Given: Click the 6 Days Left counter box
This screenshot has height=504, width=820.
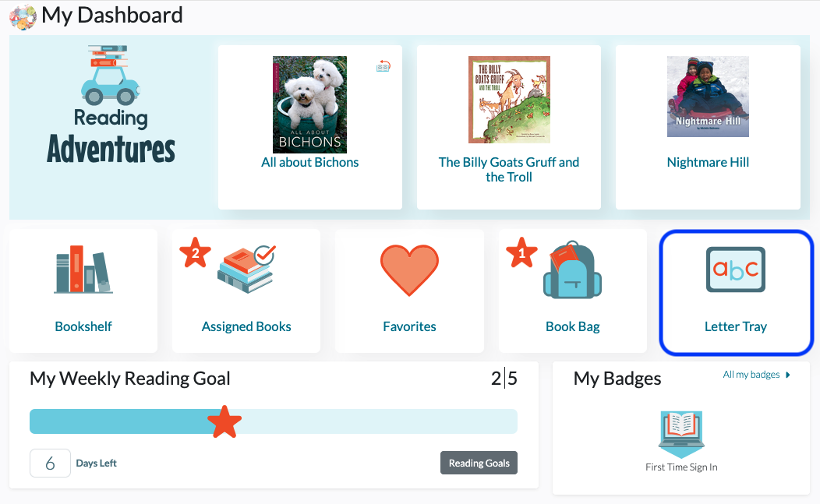Looking at the screenshot, I should 50,463.
